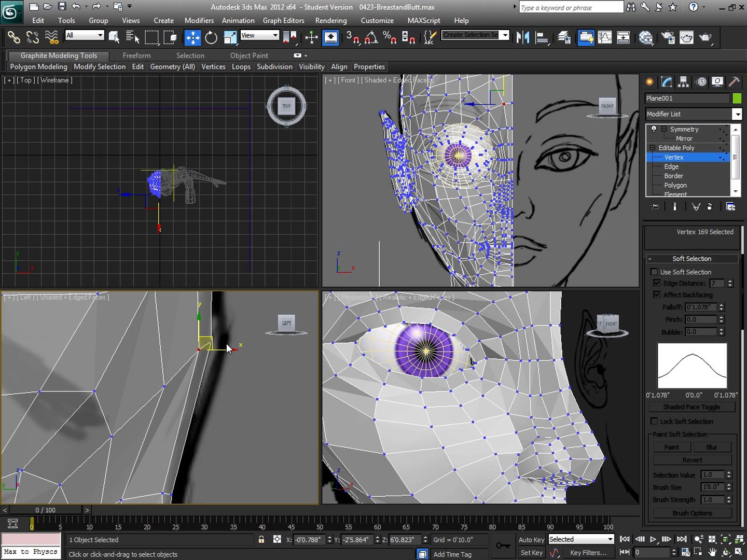
Task: Open Create Selection Set dropdown
Action: (x=475, y=35)
